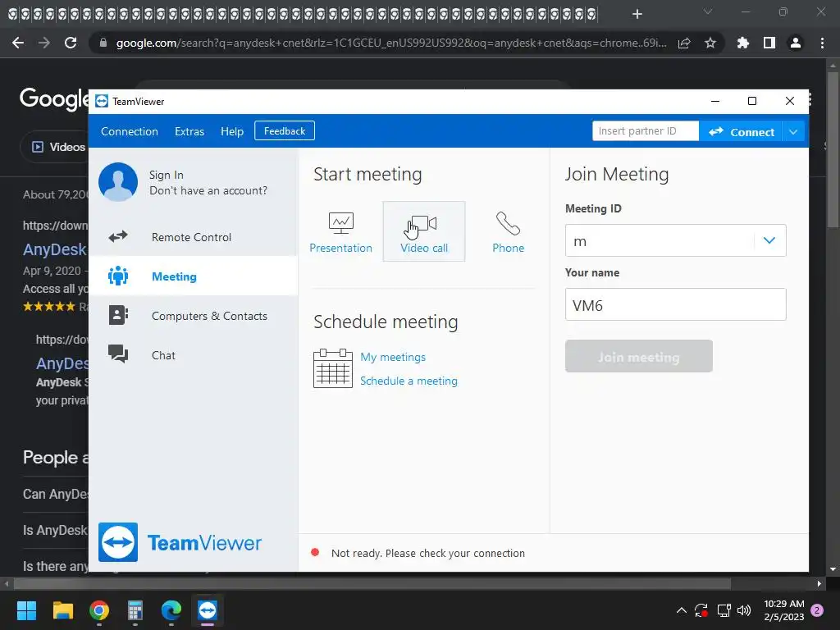
Task: Open a new Chrome tab
Action: coord(637,14)
